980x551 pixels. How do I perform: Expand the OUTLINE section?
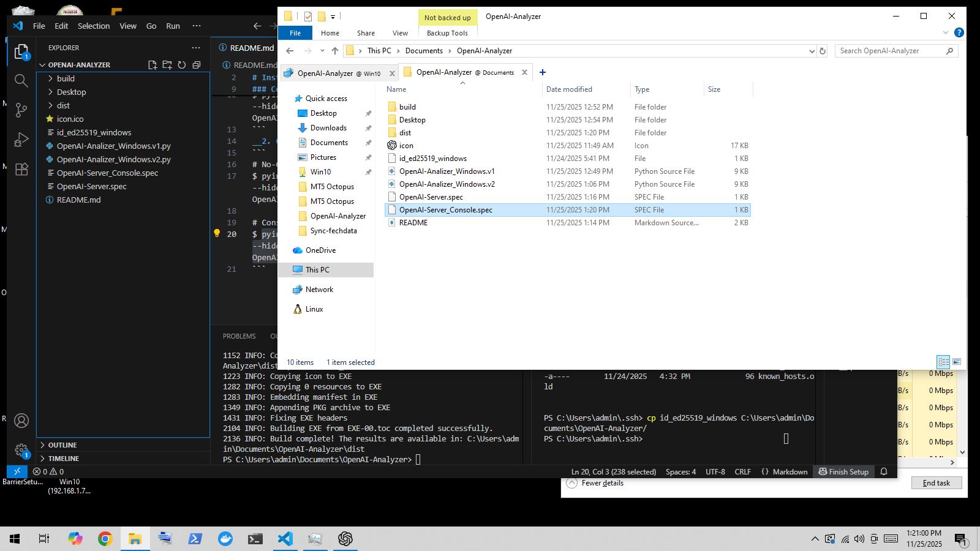coord(62,445)
